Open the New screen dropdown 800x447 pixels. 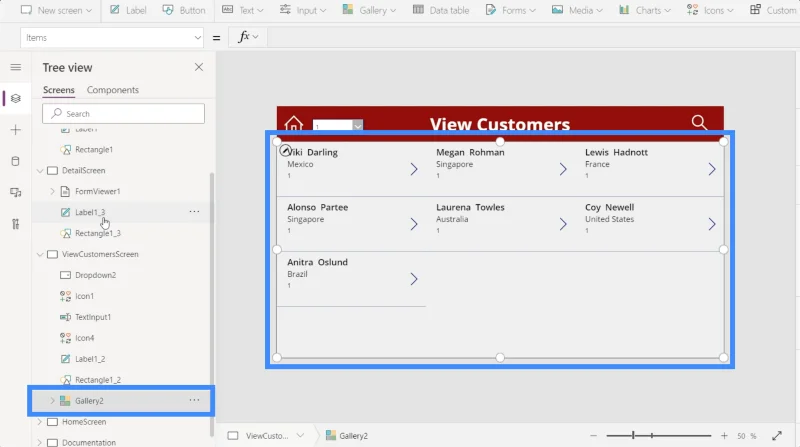56,10
